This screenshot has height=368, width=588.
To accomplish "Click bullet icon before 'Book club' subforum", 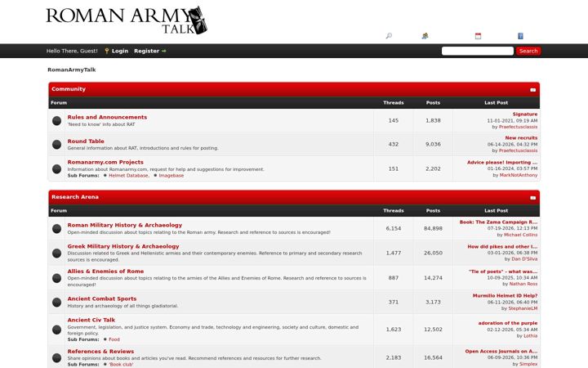I will coord(105,364).
